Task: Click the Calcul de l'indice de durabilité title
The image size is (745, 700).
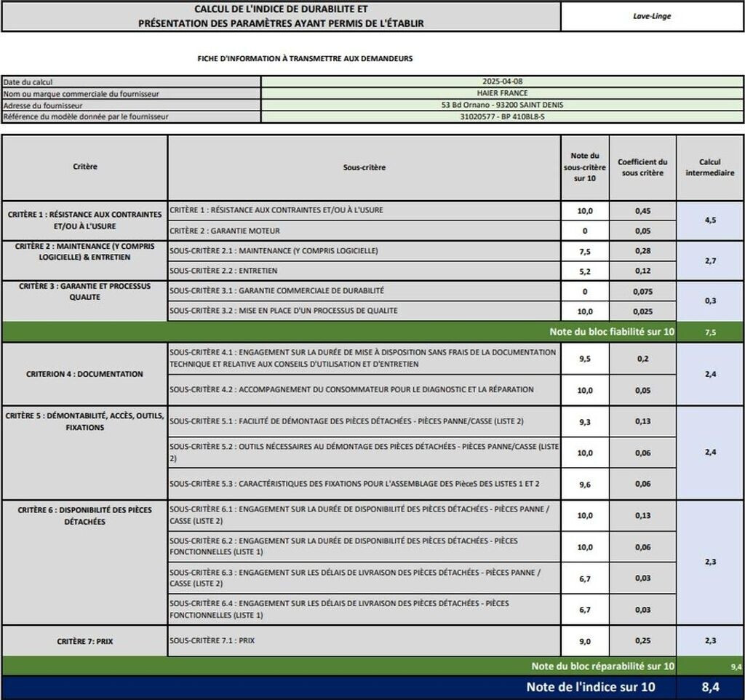Action: (281, 16)
